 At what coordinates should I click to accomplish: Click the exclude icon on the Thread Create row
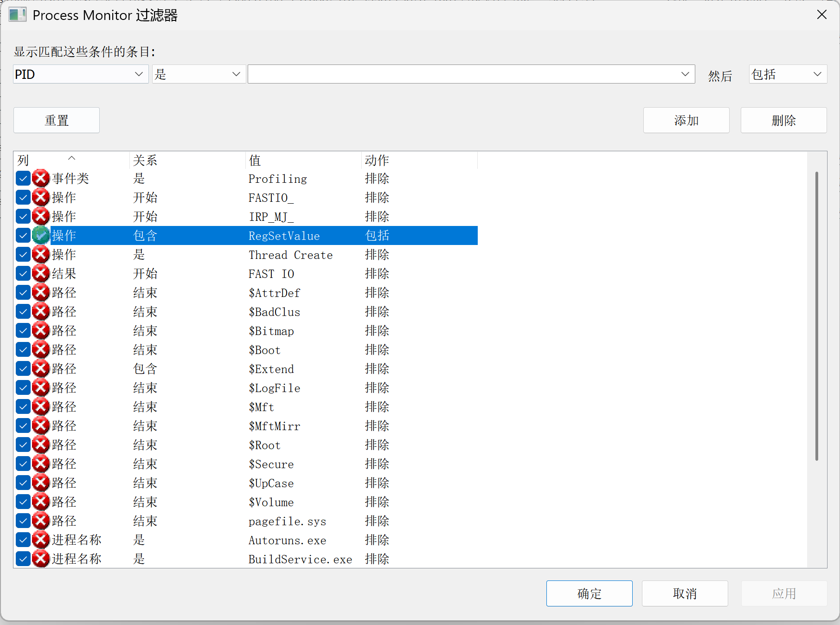coord(41,254)
